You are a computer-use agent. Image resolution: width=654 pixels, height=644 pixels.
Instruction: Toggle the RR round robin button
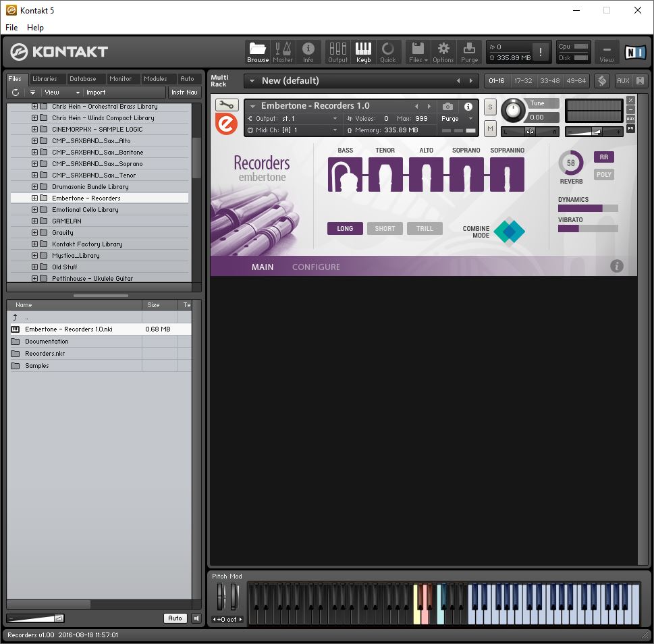click(x=603, y=157)
